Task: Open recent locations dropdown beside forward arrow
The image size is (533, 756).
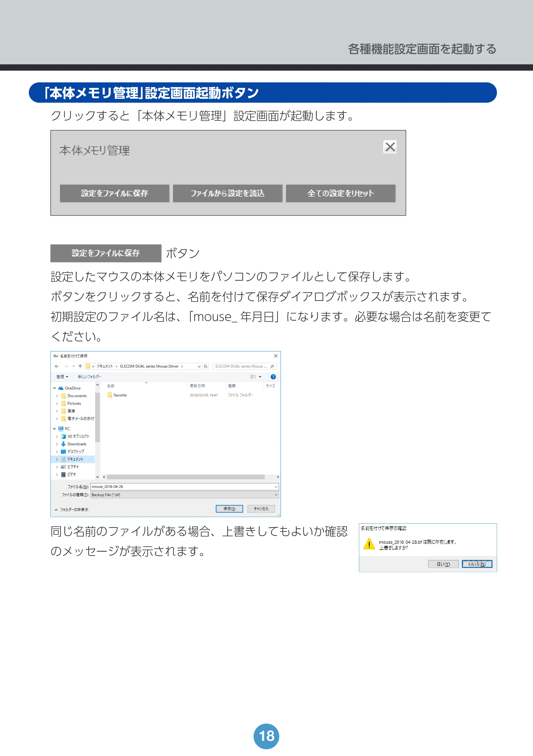Action: coord(74,366)
